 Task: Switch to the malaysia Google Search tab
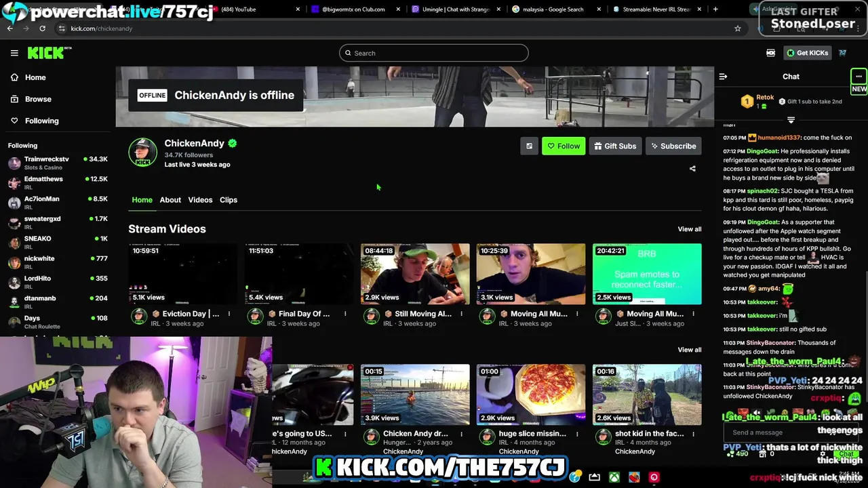tap(556, 9)
